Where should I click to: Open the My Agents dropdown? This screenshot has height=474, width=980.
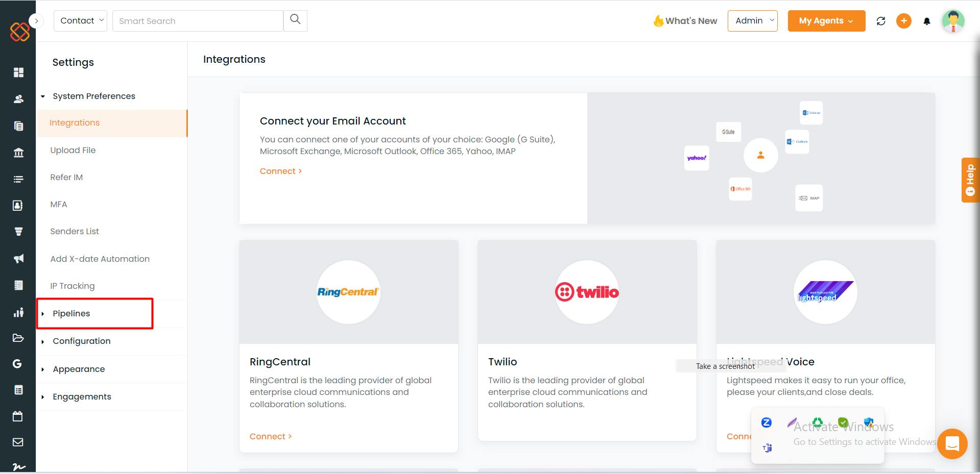coord(826,21)
